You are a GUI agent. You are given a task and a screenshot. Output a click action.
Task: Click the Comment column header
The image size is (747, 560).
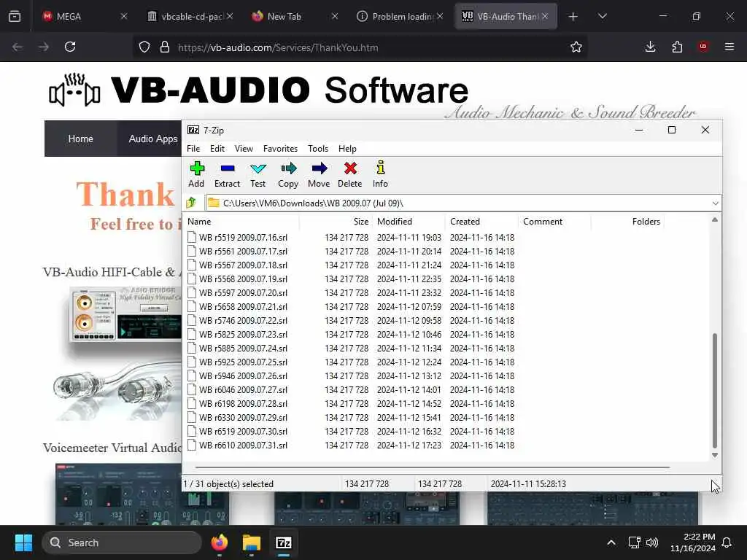click(x=554, y=222)
